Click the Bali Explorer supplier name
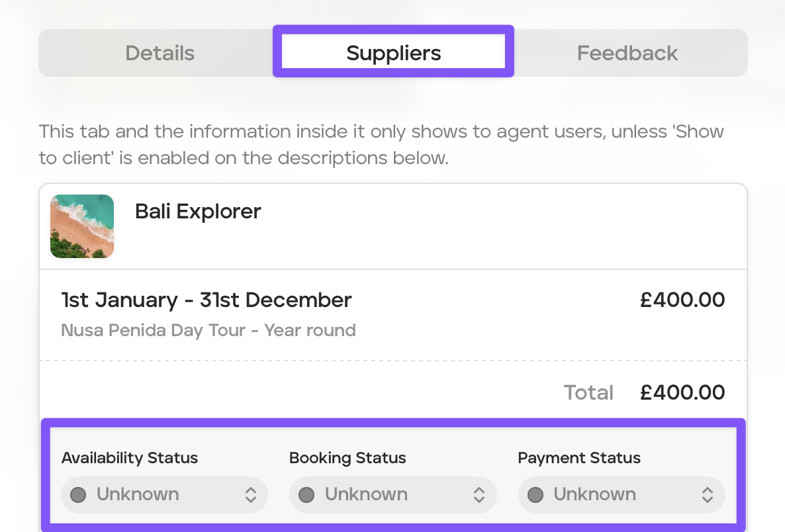Image resolution: width=785 pixels, height=532 pixels. (x=198, y=211)
